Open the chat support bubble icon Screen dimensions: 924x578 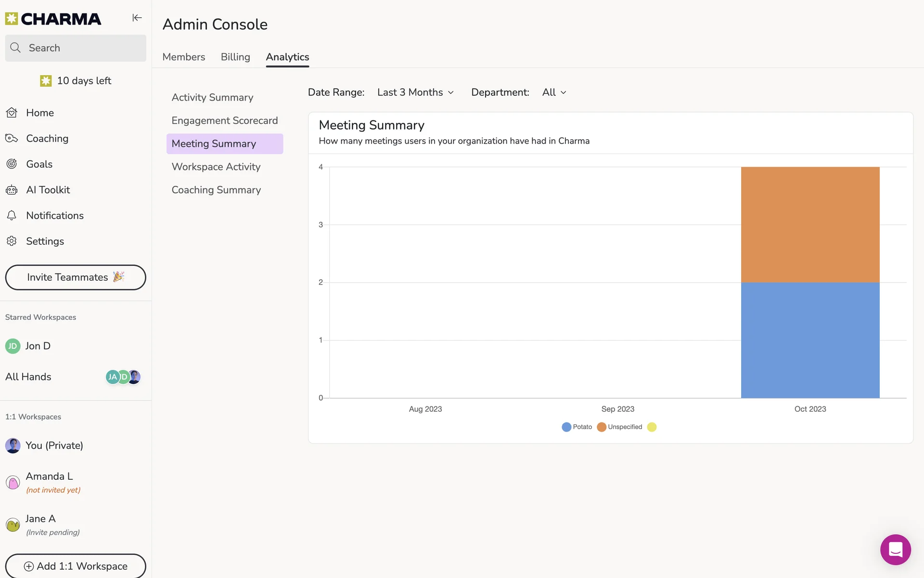[x=895, y=549]
